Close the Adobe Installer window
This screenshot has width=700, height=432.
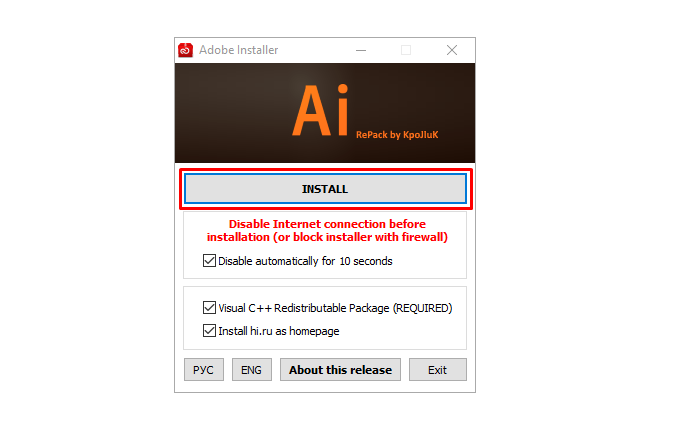[x=452, y=50]
